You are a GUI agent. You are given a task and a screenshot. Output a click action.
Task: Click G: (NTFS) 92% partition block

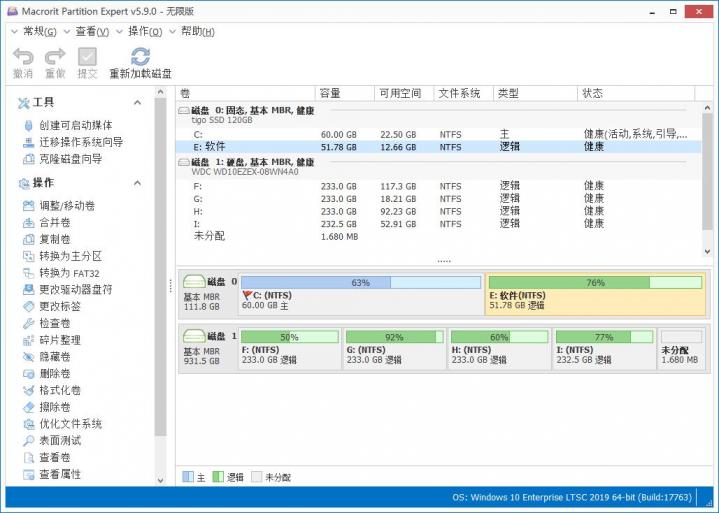click(395, 348)
